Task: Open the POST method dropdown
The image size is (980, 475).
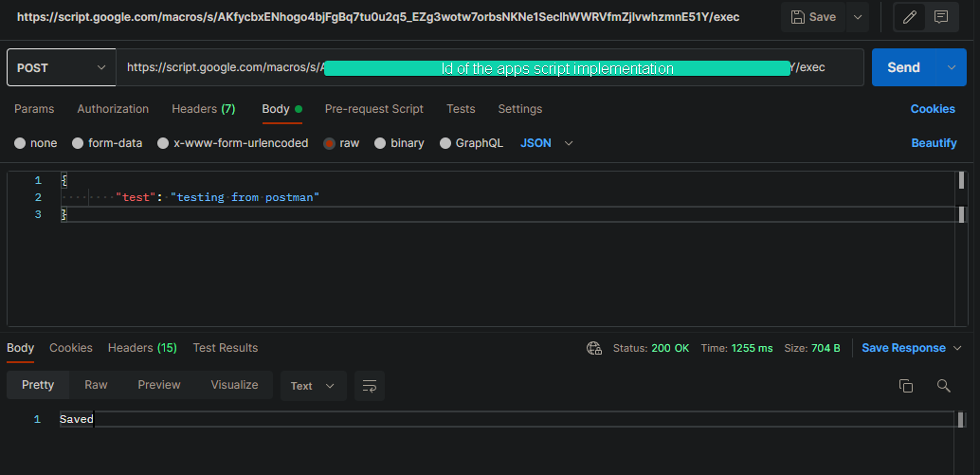Action: [62, 67]
